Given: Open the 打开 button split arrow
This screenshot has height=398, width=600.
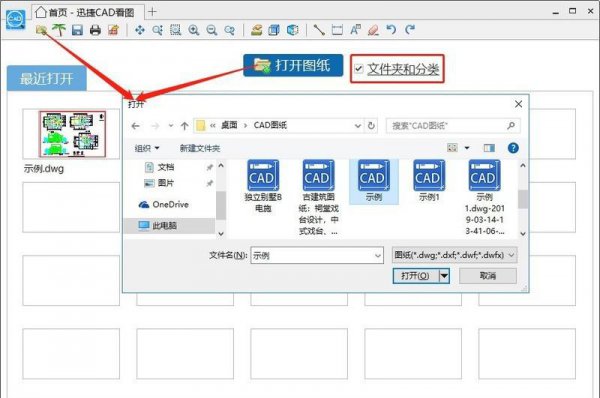Looking at the screenshot, I should (x=444, y=276).
